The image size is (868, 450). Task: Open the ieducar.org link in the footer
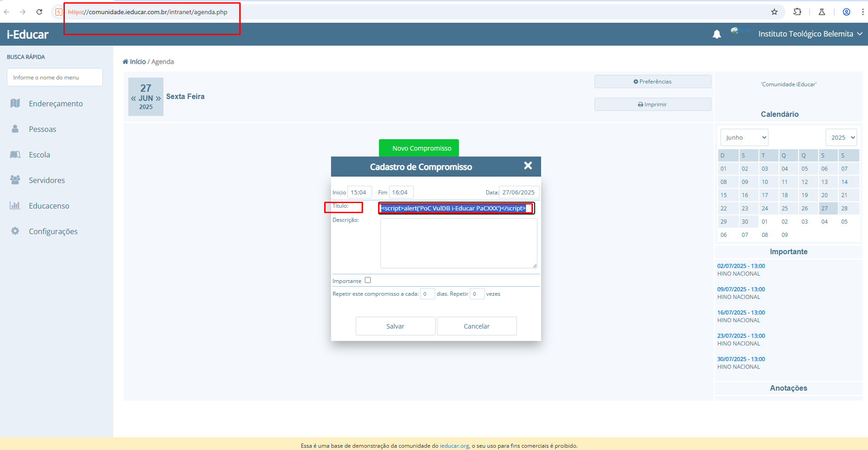(x=454, y=446)
